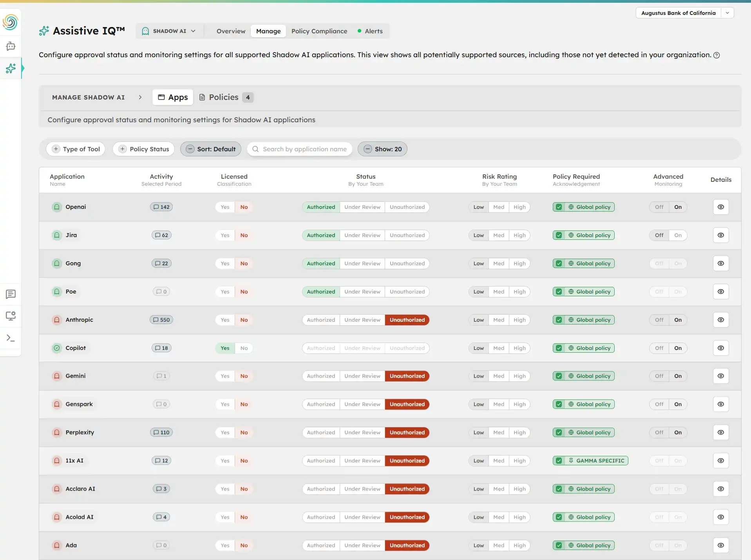The height and width of the screenshot is (560, 751).
Task: View details eye icon for the Openai row
Action: click(x=720, y=207)
